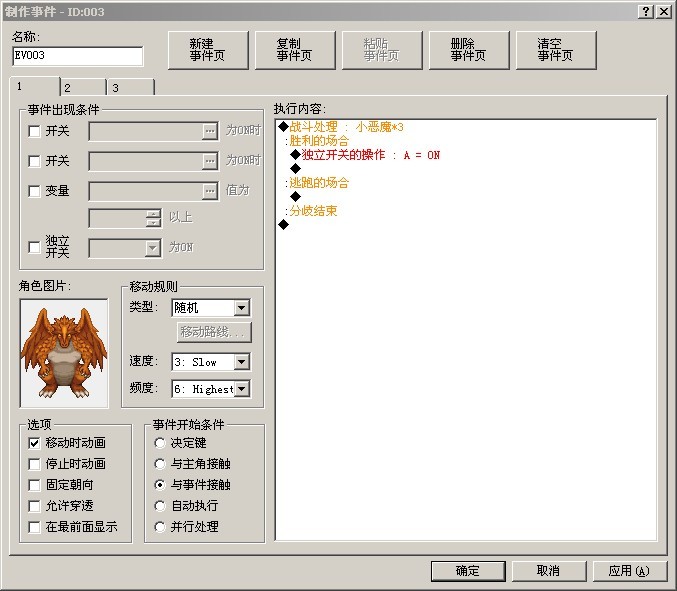677x591 pixels.
Task: Select the 独立开关的操作 : A = ON command
Action: pyautogui.click(x=365, y=155)
